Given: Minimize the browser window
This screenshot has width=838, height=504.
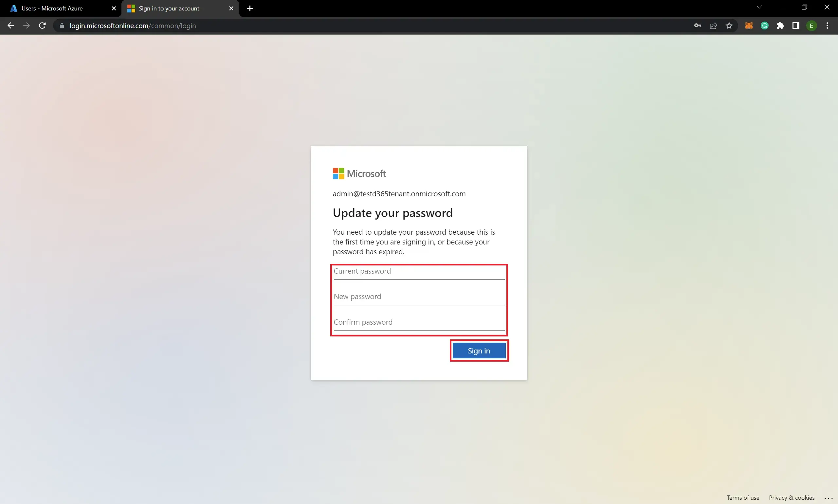Looking at the screenshot, I should [x=782, y=7].
